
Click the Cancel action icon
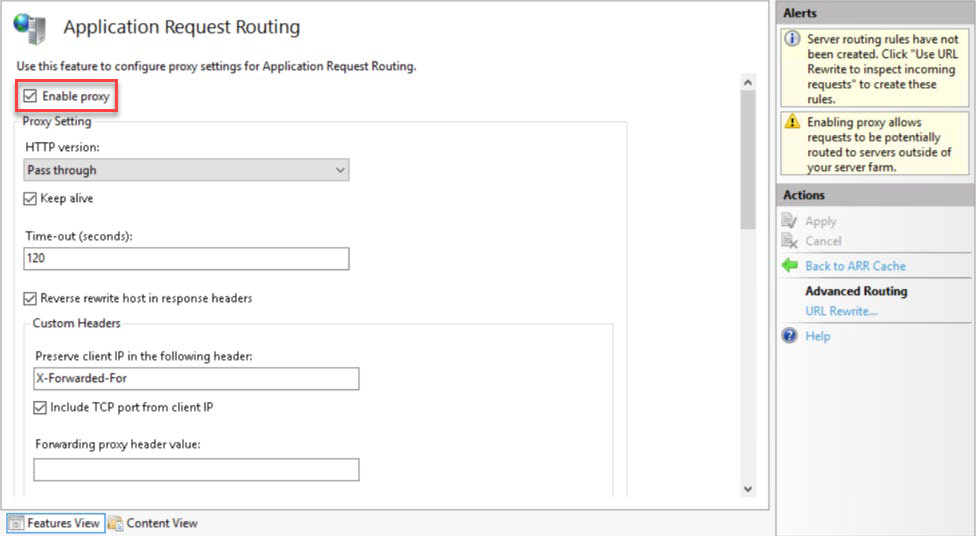click(x=789, y=241)
